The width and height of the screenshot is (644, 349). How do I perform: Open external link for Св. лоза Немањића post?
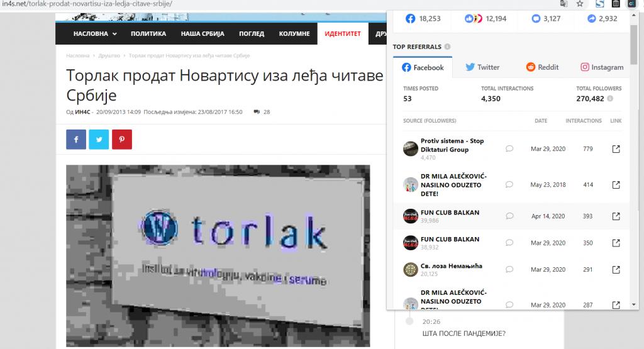point(616,269)
